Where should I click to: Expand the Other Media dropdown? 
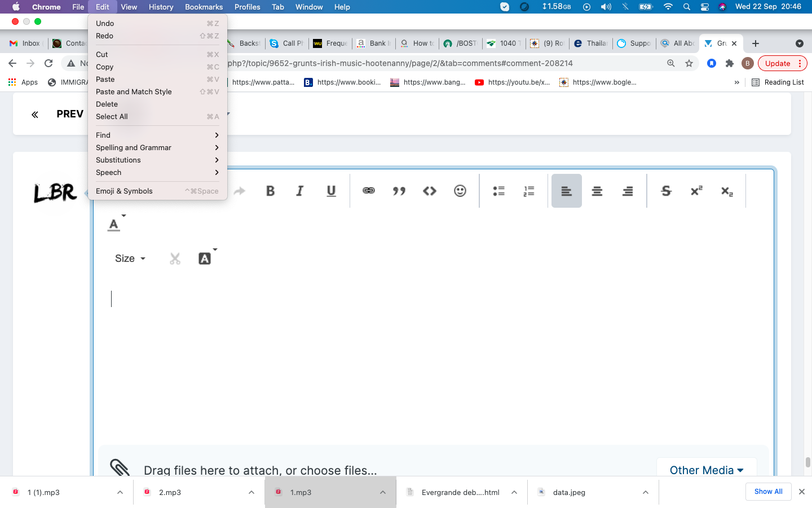point(706,470)
